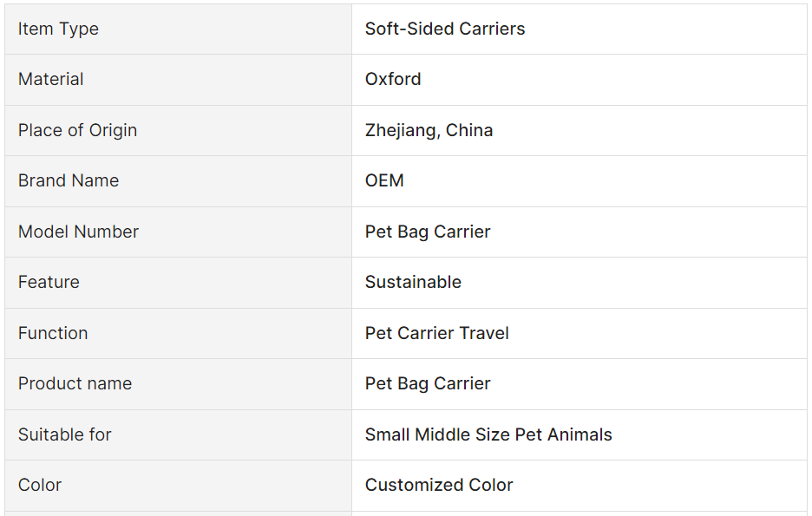Select the Pet Carrier Travel value
The height and width of the screenshot is (516, 812).
pyautogui.click(x=437, y=333)
